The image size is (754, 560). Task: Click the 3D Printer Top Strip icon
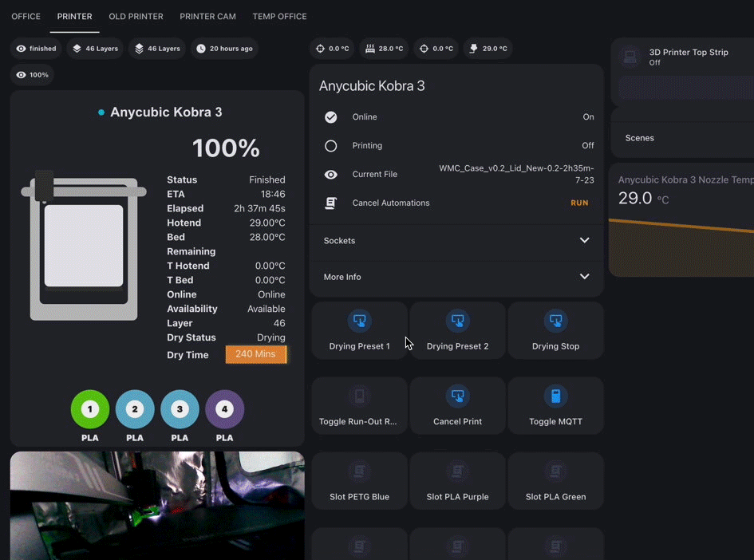pyautogui.click(x=630, y=57)
